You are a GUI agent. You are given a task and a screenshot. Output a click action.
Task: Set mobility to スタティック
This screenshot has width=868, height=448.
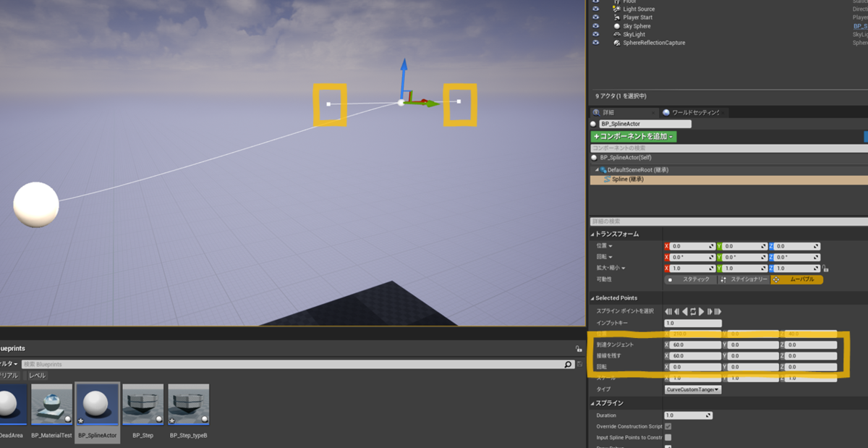690,279
